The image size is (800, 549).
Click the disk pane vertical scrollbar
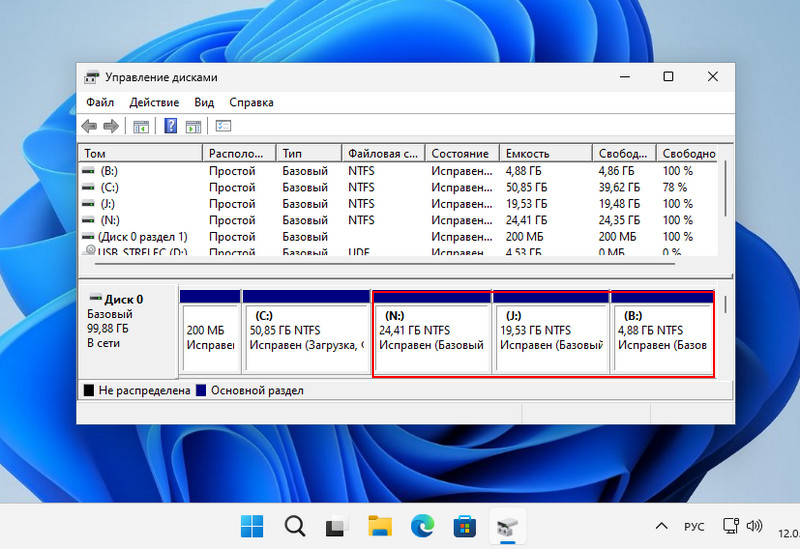[725, 305]
